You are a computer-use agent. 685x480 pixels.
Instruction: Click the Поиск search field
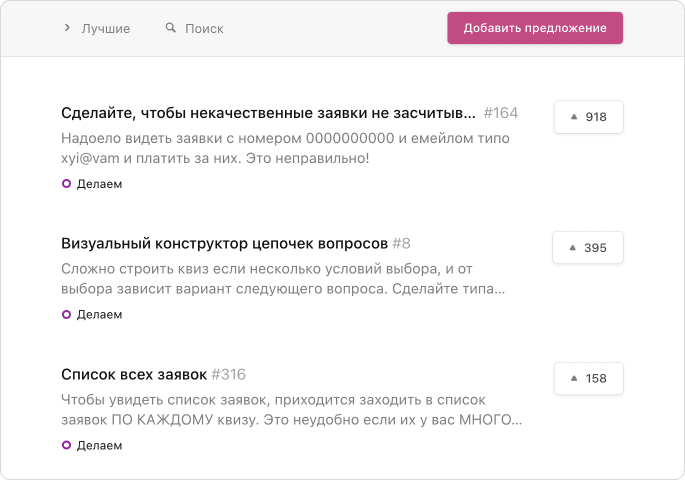pos(204,29)
